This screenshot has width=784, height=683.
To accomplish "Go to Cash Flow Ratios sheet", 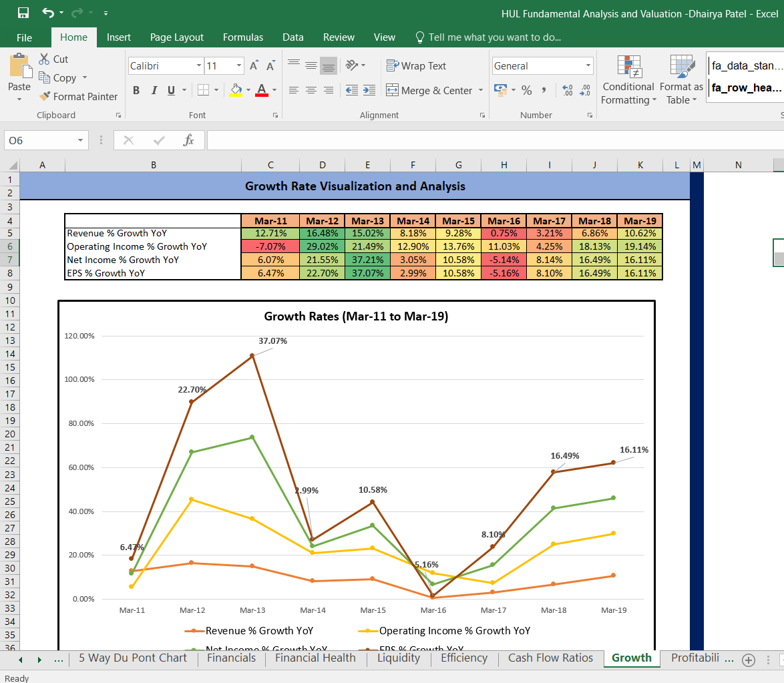I will (550, 658).
